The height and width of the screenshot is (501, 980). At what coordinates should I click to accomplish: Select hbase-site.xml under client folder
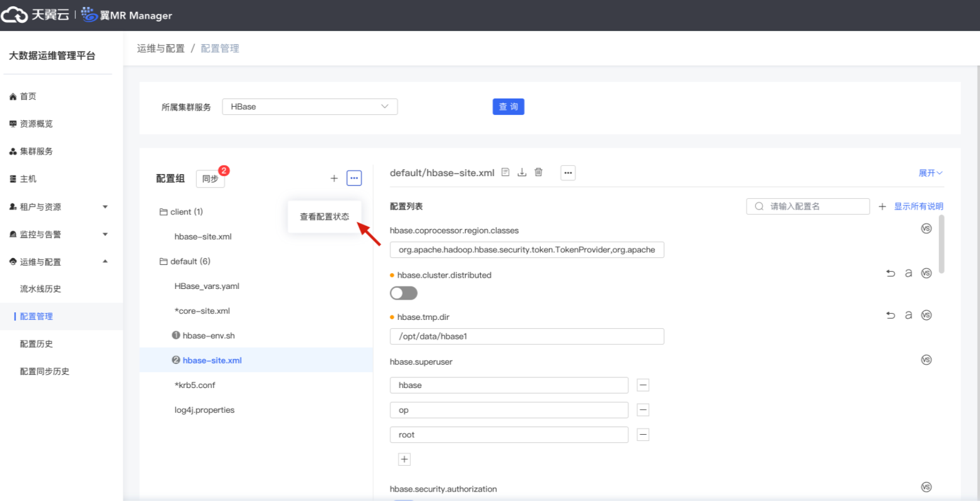(203, 237)
